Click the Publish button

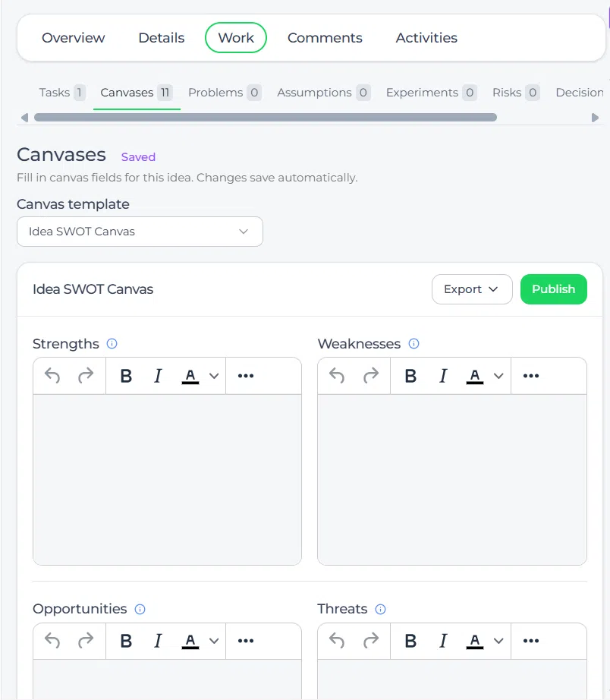click(553, 289)
